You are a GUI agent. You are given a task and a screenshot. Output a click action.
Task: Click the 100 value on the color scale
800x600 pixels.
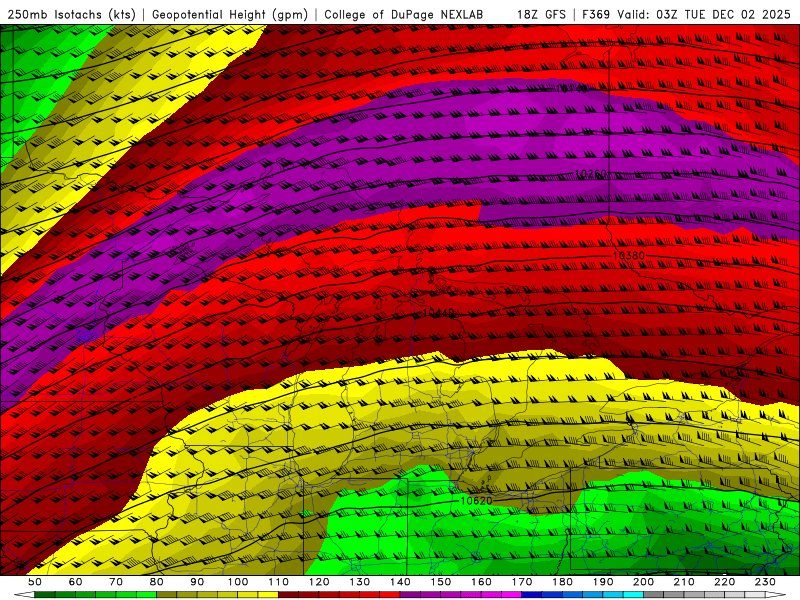coord(238,582)
